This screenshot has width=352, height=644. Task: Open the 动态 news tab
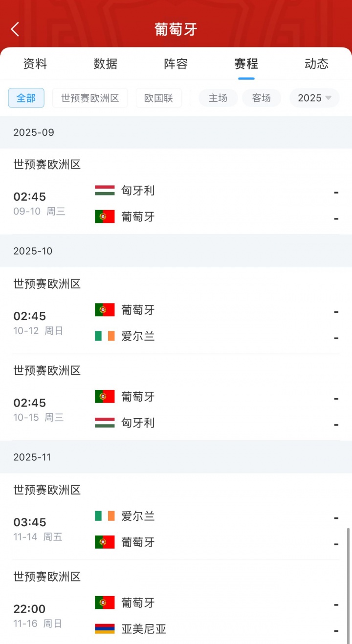[316, 64]
